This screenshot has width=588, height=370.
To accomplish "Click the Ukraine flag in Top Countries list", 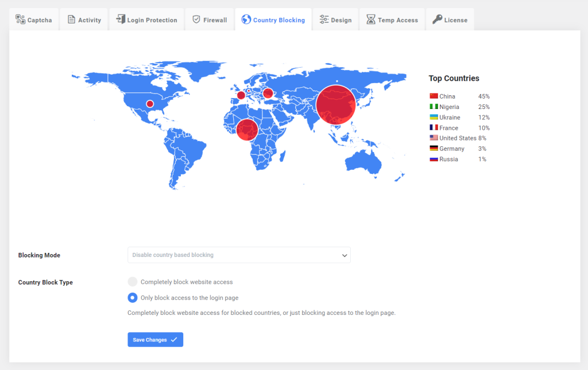I will click(434, 117).
